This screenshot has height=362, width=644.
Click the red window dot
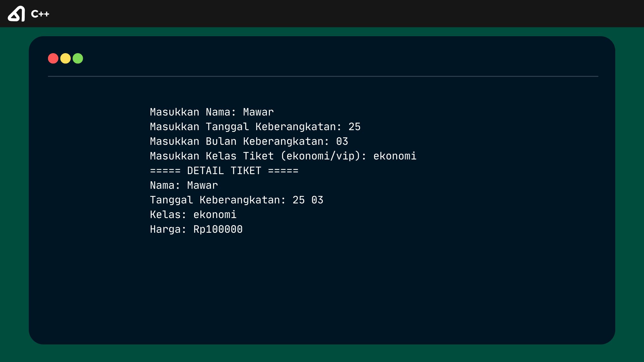tap(53, 58)
